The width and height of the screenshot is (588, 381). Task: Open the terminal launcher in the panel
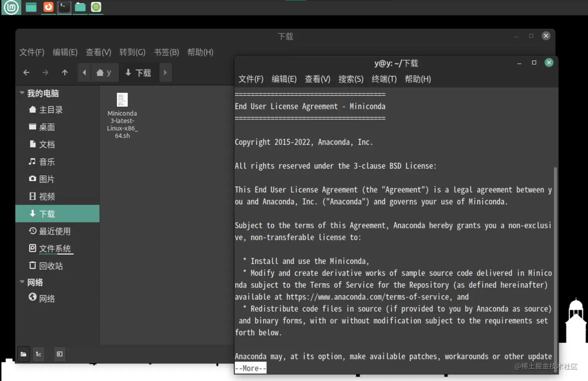(64, 7)
